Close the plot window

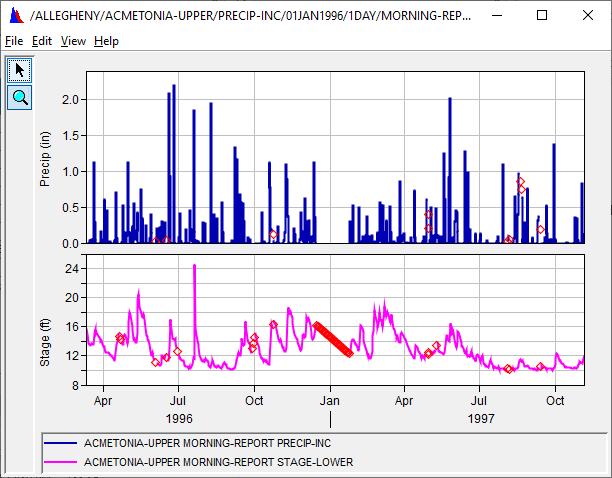tap(587, 16)
